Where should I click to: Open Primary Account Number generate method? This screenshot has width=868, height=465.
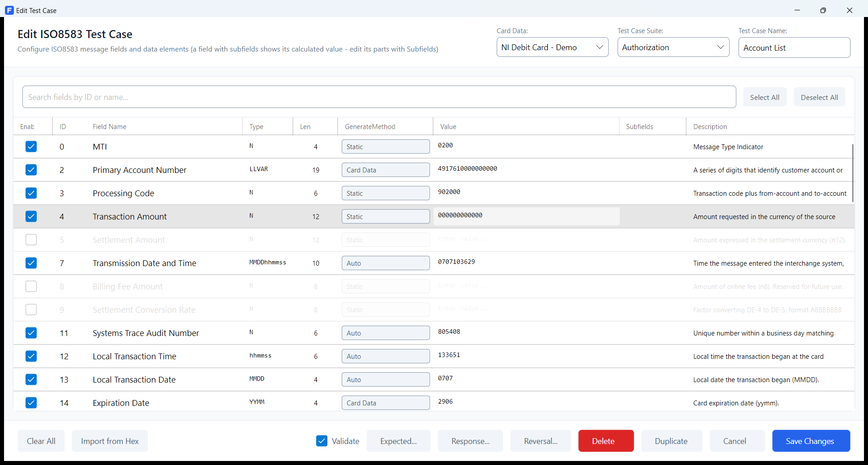tap(386, 170)
